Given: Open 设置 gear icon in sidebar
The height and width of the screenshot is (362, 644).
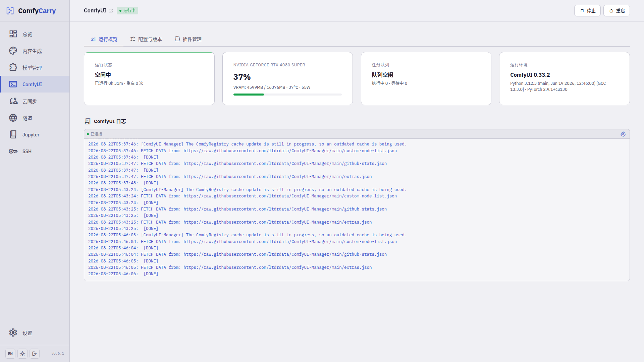Looking at the screenshot, I should [x=13, y=333].
